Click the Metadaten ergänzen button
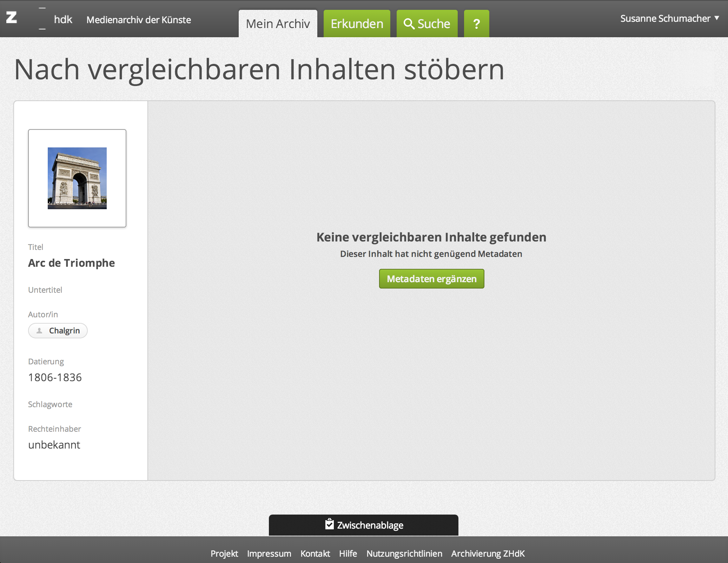Image resolution: width=728 pixels, height=563 pixels. tap(431, 279)
